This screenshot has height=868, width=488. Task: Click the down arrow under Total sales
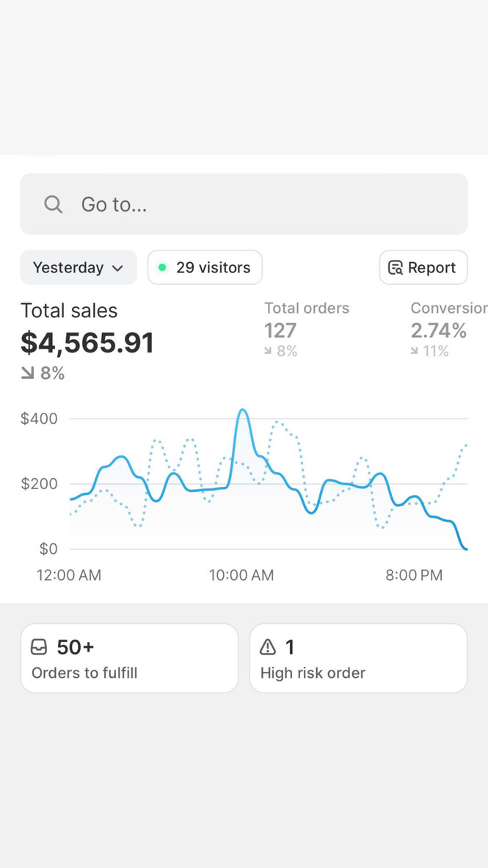(x=27, y=374)
